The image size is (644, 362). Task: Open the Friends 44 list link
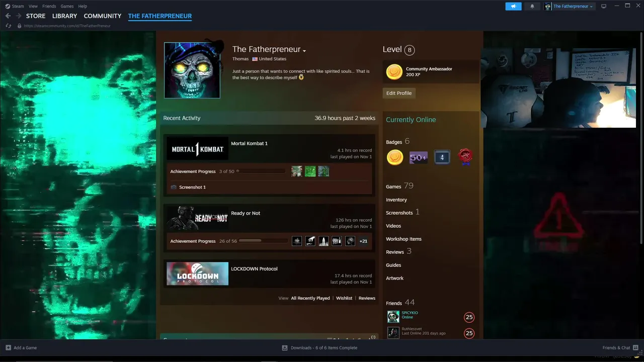tap(400, 303)
